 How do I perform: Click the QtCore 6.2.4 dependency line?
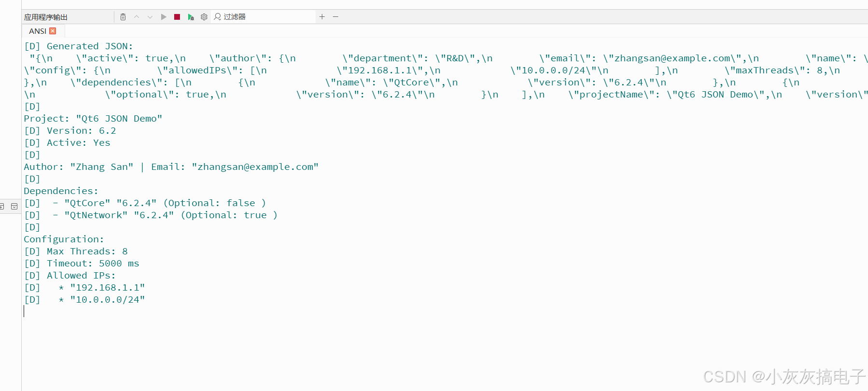[145, 203]
